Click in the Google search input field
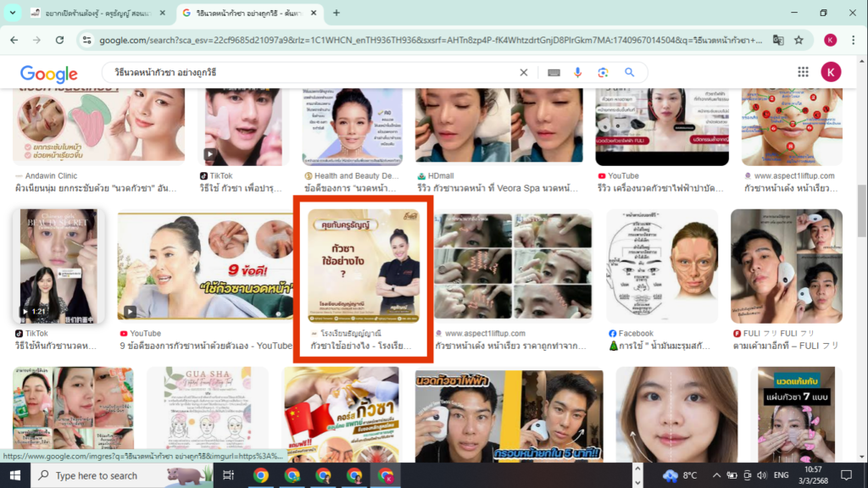 click(305, 73)
